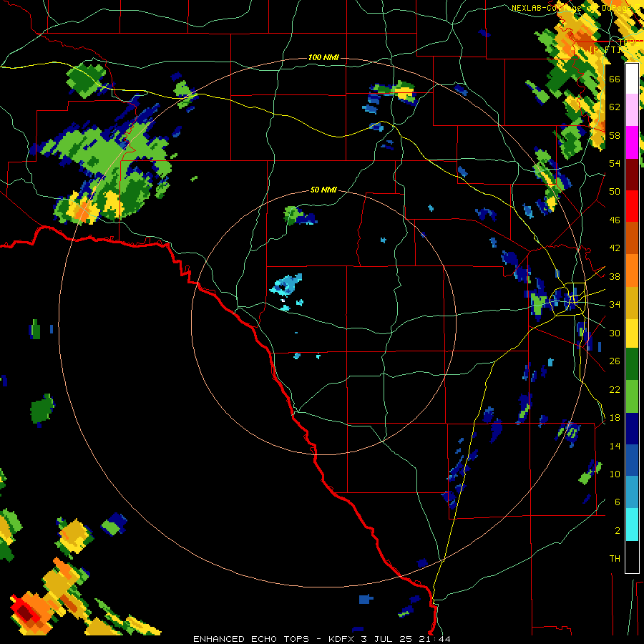Select the light pink legend swatch
This screenshot has width=644, height=644.
pyautogui.click(x=632, y=110)
